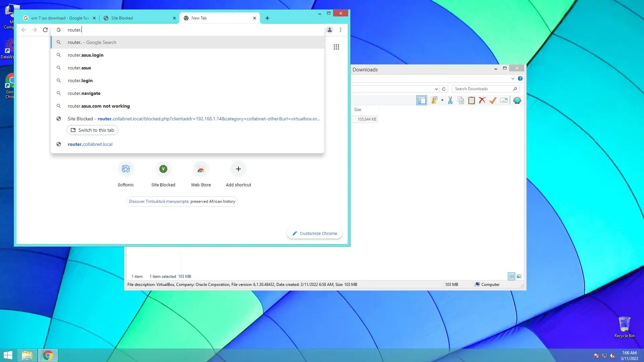644x362 pixels.
Task: Click the Chrome profile avatar icon
Action: pos(329,30)
